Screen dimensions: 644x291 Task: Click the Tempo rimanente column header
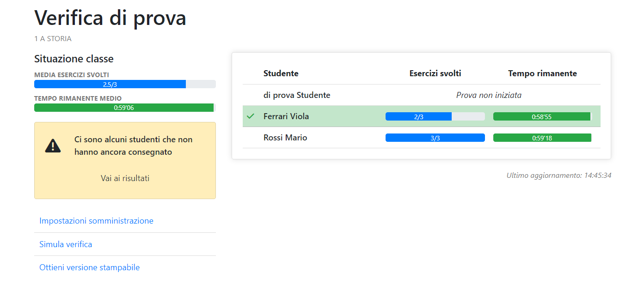[x=543, y=73]
